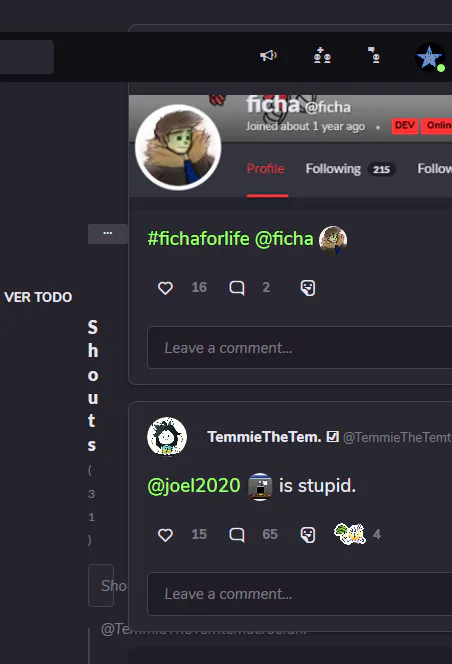
Task: Click the ficha profile avatar picture
Action: 178,147
